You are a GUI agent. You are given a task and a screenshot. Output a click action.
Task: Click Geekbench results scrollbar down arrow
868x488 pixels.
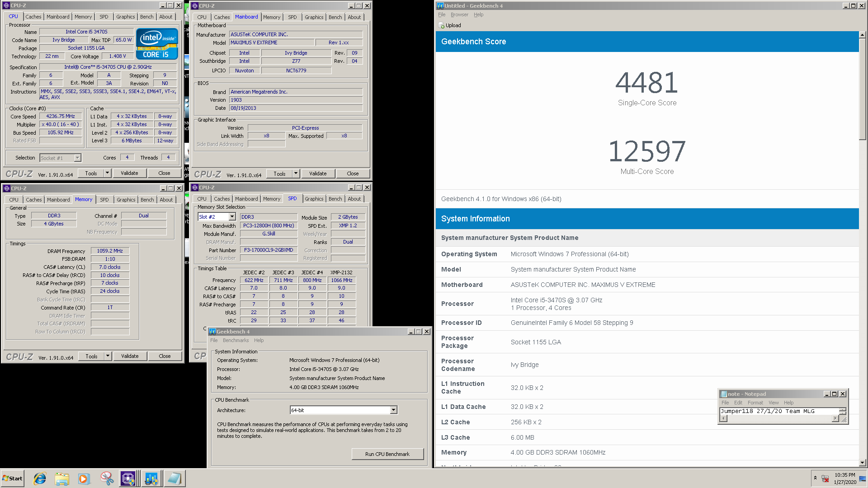point(863,463)
